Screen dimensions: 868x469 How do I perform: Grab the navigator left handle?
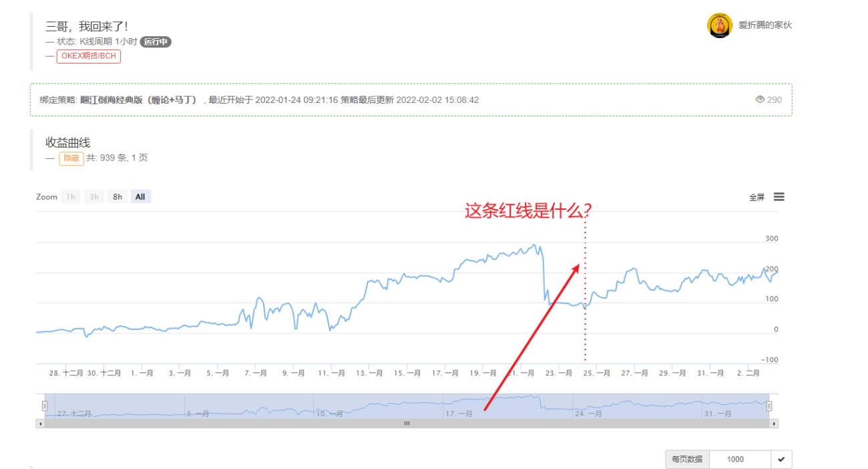click(45, 406)
